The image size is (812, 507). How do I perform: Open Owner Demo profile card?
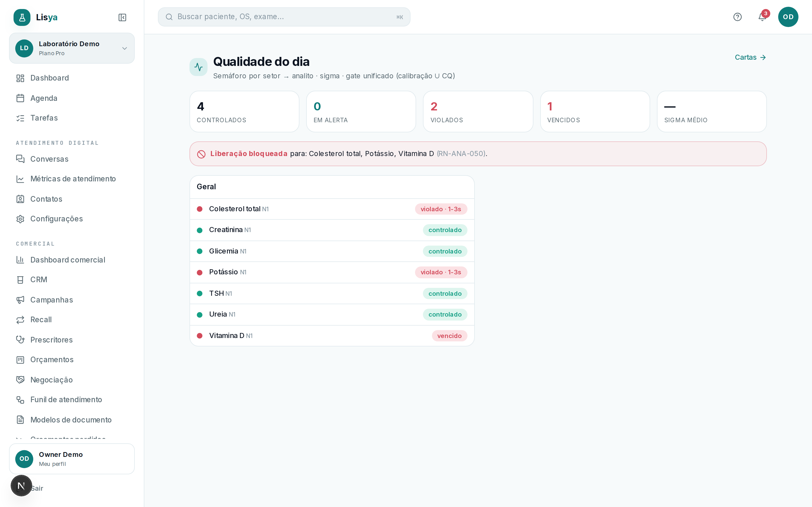[x=72, y=459]
